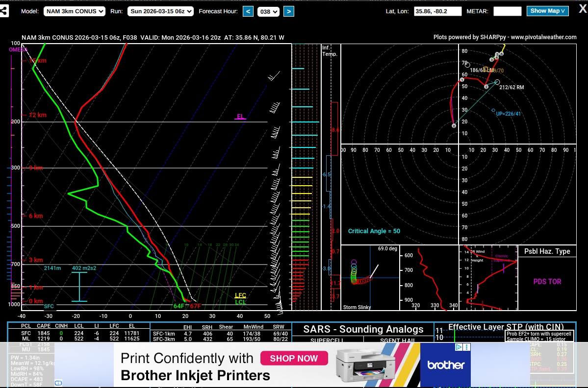Expand the Forecast Hour dropdown
Screen dimensions: 588x388
(x=268, y=11)
